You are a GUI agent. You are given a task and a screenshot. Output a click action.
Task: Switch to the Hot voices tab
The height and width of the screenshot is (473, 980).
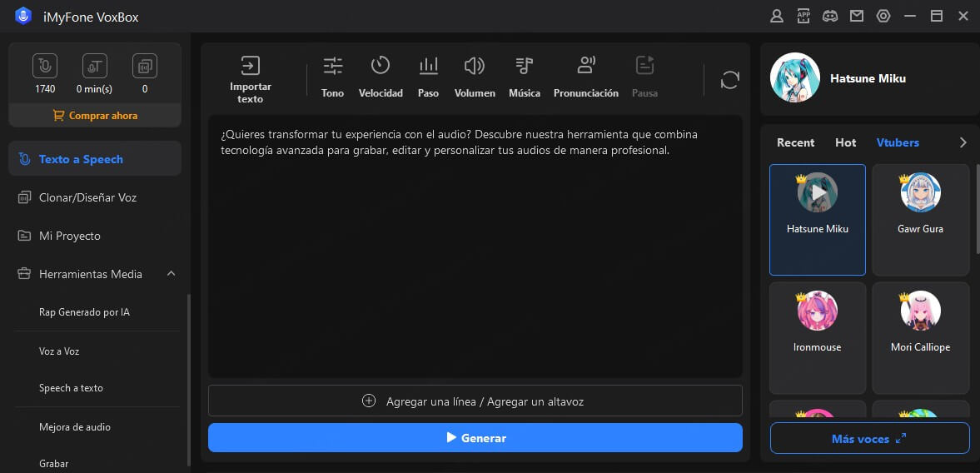846,142
